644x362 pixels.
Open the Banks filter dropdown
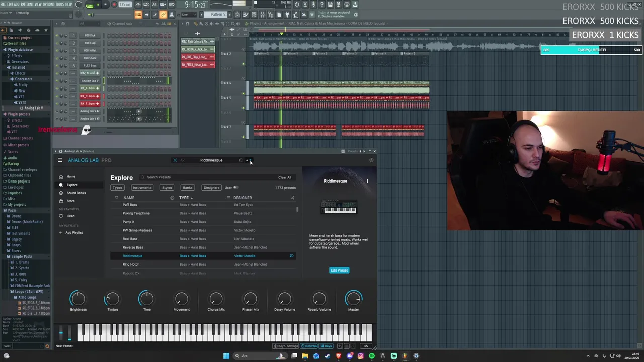(x=188, y=188)
